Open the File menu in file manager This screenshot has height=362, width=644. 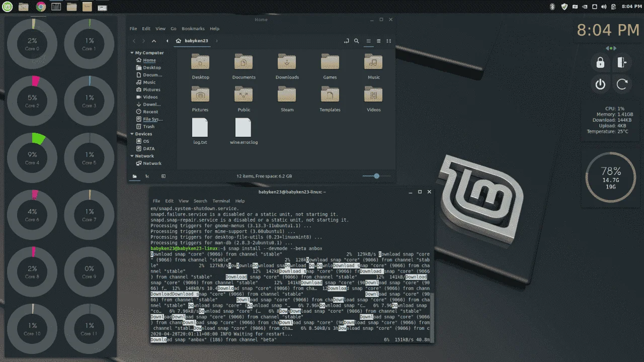coord(133,29)
